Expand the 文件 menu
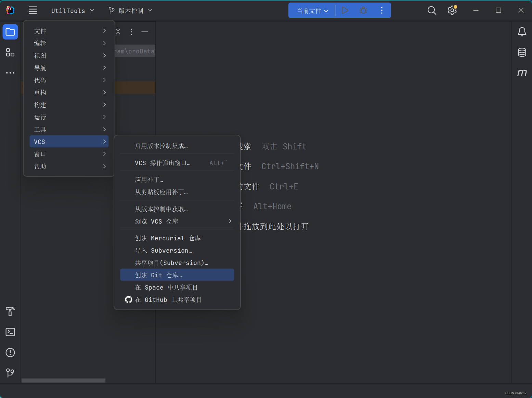The height and width of the screenshot is (398, 532). 69,31
